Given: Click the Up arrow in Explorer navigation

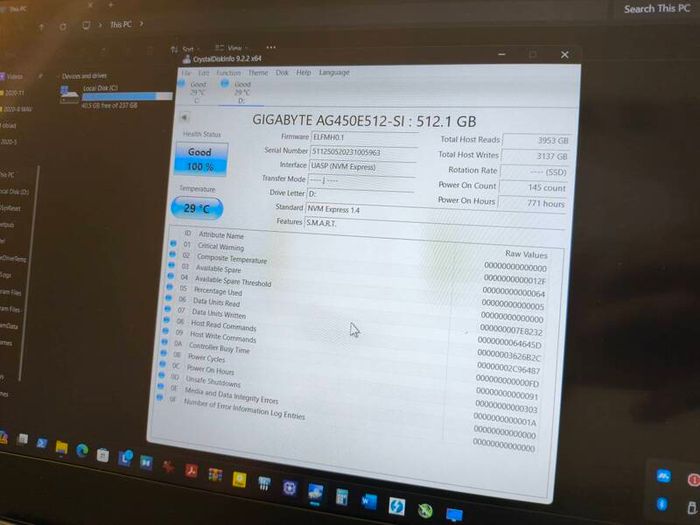Looking at the screenshot, I should point(42,27).
